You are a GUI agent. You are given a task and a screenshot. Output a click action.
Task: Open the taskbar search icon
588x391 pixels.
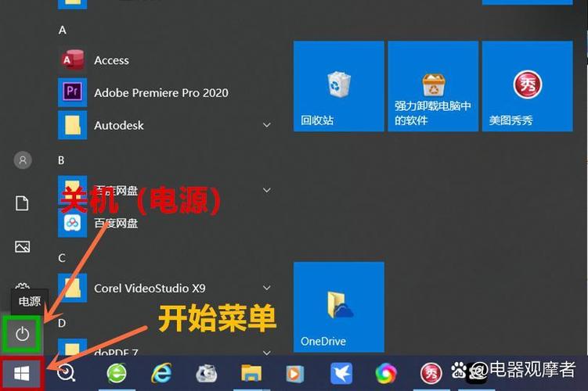tap(66, 373)
